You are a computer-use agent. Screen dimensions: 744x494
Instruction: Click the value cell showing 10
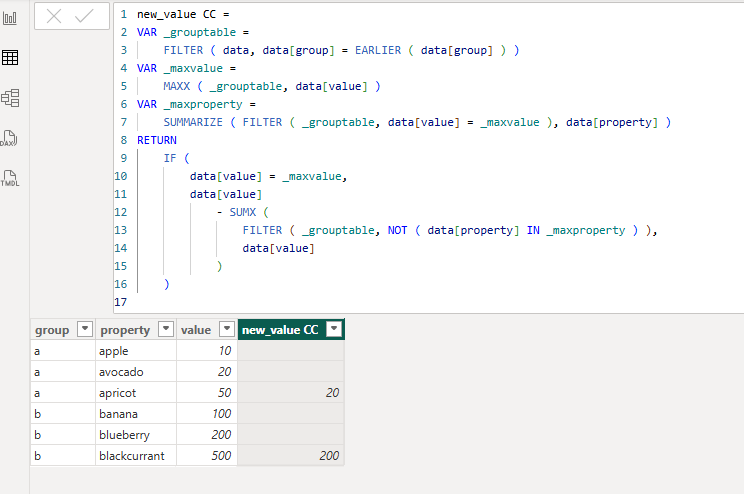(207, 351)
